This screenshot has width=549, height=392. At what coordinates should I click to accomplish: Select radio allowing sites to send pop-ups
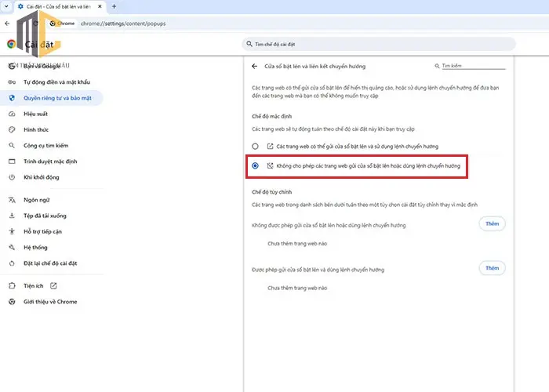255,147
